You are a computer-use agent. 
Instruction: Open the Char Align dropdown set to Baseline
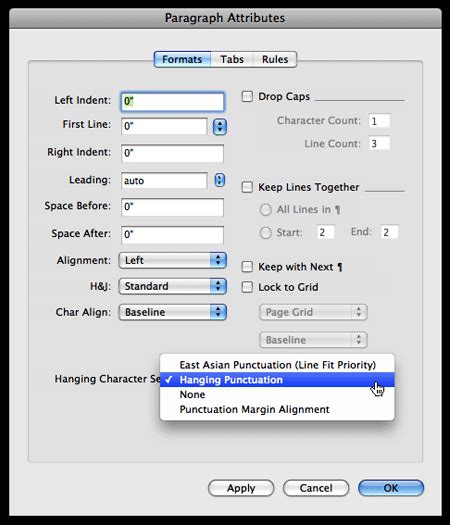tap(172, 312)
